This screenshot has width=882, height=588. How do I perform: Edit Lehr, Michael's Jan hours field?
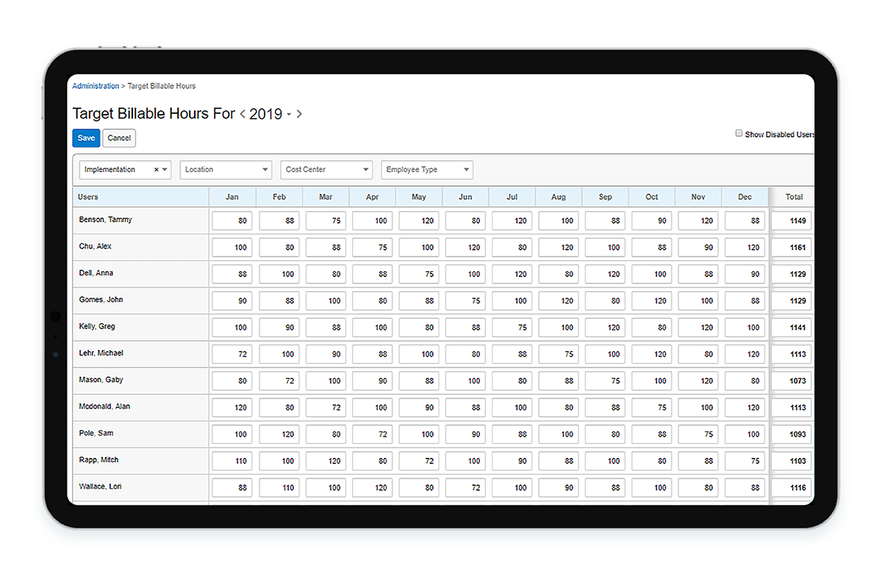tap(232, 354)
